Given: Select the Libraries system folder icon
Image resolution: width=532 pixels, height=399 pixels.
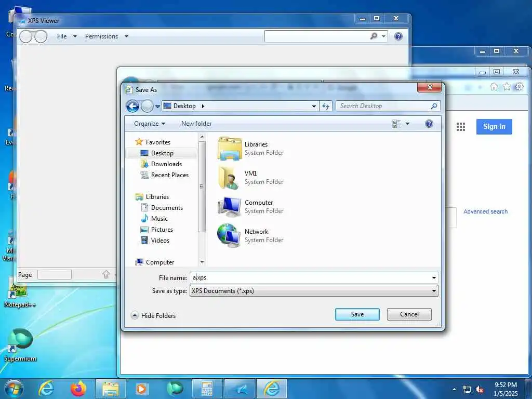Looking at the screenshot, I should pos(230,148).
